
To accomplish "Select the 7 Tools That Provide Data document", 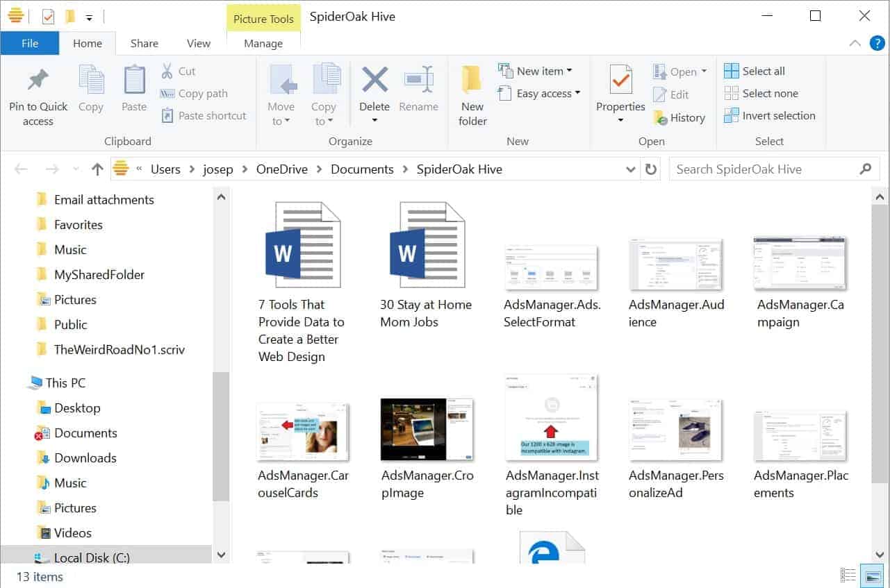I will pos(301,283).
